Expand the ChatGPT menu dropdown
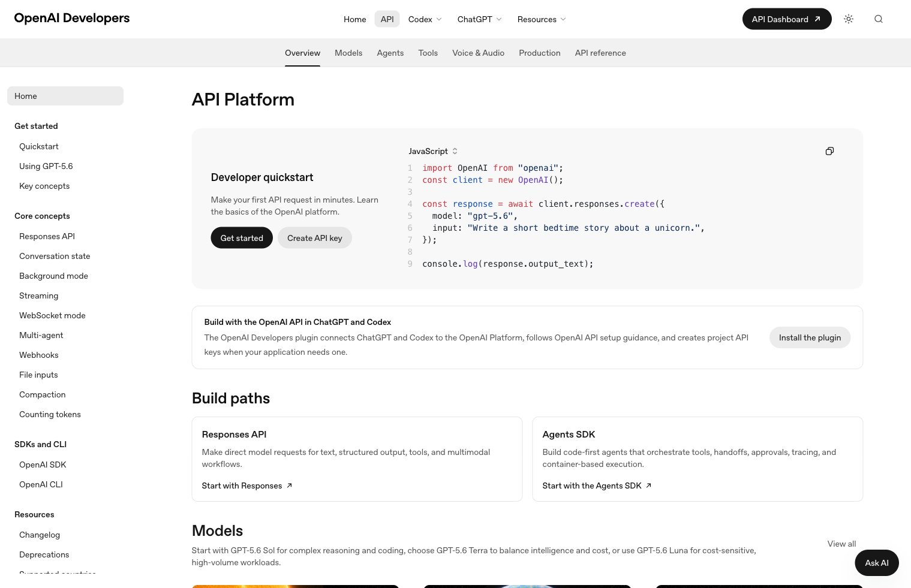The width and height of the screenshot is (911, 588). pos(479,19)
